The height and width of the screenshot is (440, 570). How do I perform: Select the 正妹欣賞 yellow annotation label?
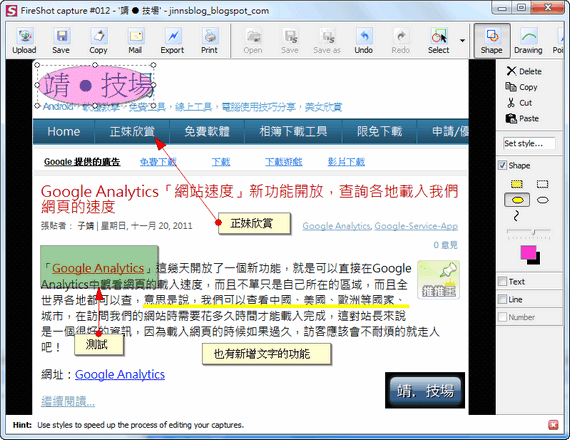(254, 223)
